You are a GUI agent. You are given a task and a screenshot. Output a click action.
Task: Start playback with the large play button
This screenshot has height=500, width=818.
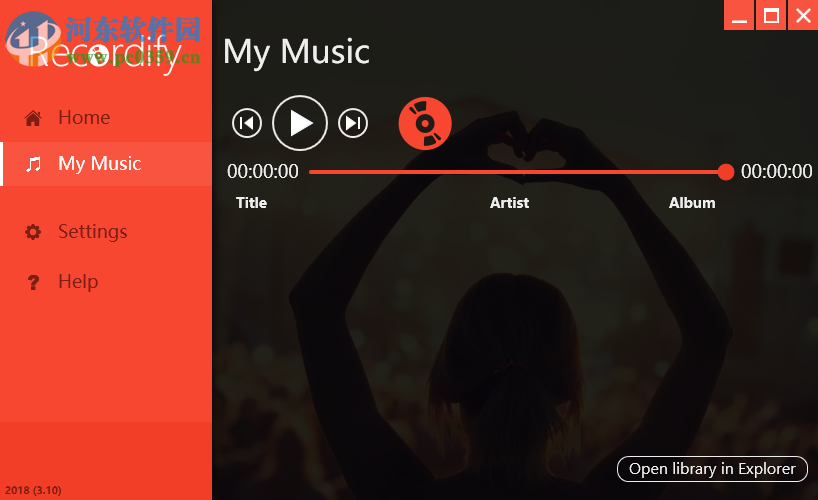coord(300,123)
